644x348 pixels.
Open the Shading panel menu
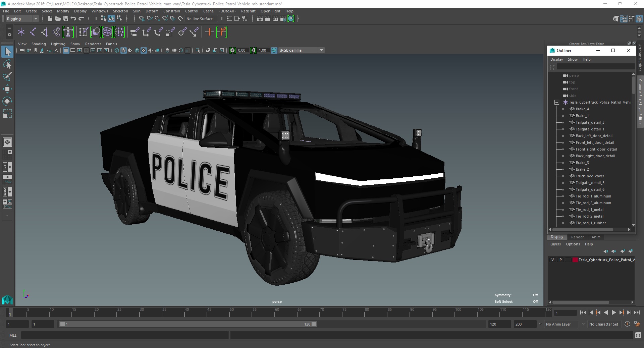(x=39, y=44)
